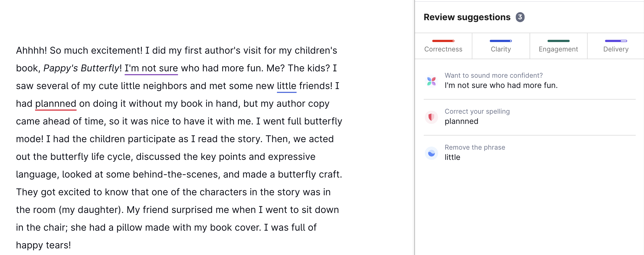644x255 pixels.
Task: Switch to the Clarity tab
Action: click(x=501, y=49)
